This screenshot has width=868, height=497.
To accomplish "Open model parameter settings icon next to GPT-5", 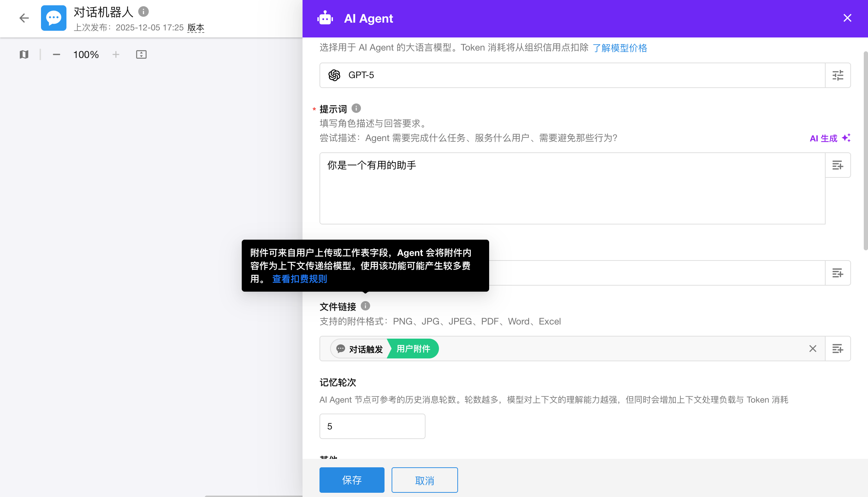I will (838, 75).
